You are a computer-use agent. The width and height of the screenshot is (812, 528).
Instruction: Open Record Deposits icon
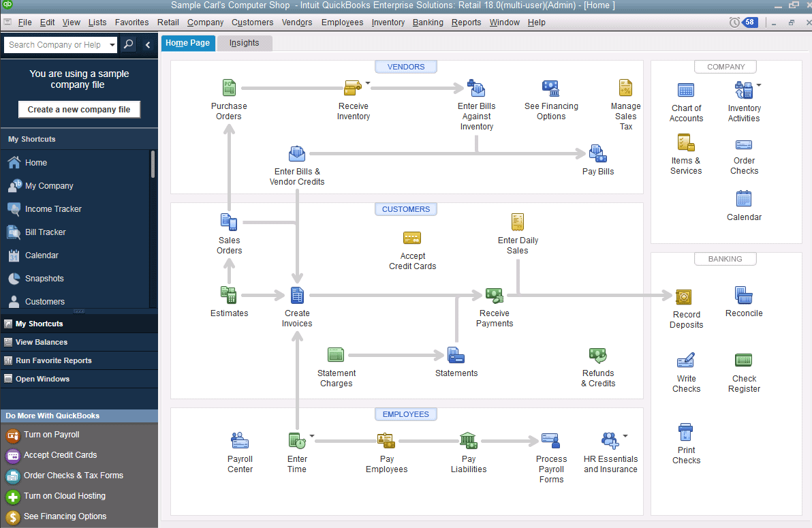(683, 297)
